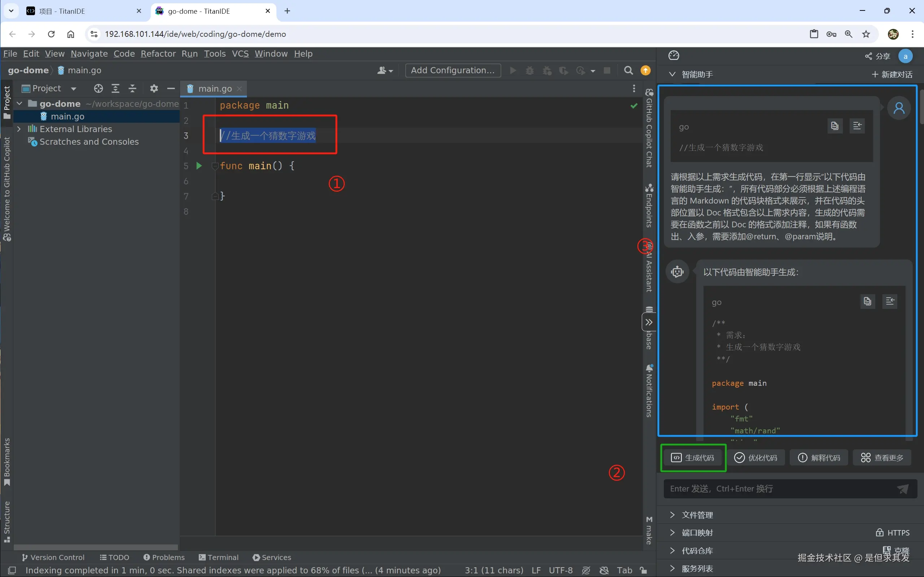Open the Project view dropdown

[73, 88]
